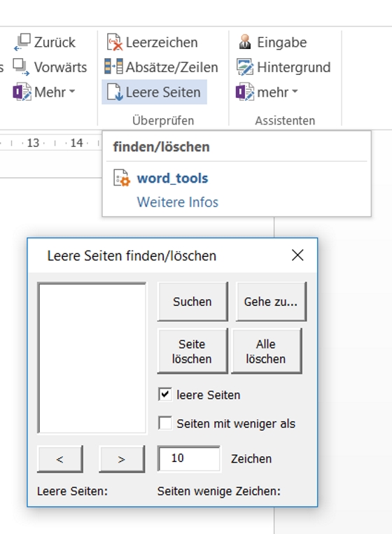This screenshot has width=392, height=534.
Task: Click the next page '>' button
Action: 122,459
